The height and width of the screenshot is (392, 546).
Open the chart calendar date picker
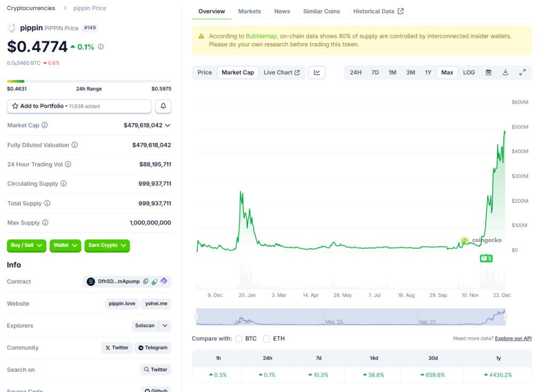(488, 73)
